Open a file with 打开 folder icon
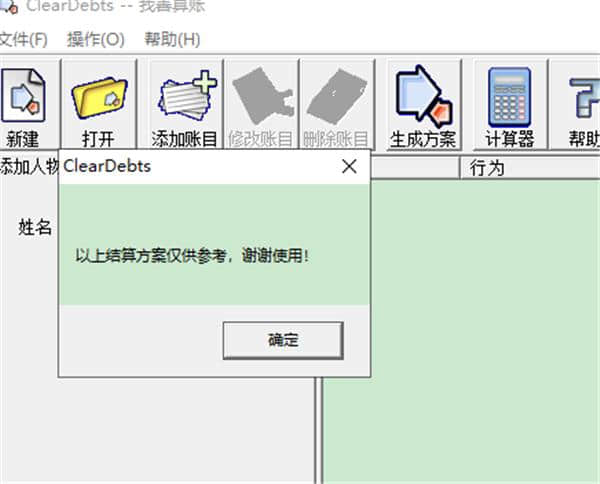 coord(99,105)
